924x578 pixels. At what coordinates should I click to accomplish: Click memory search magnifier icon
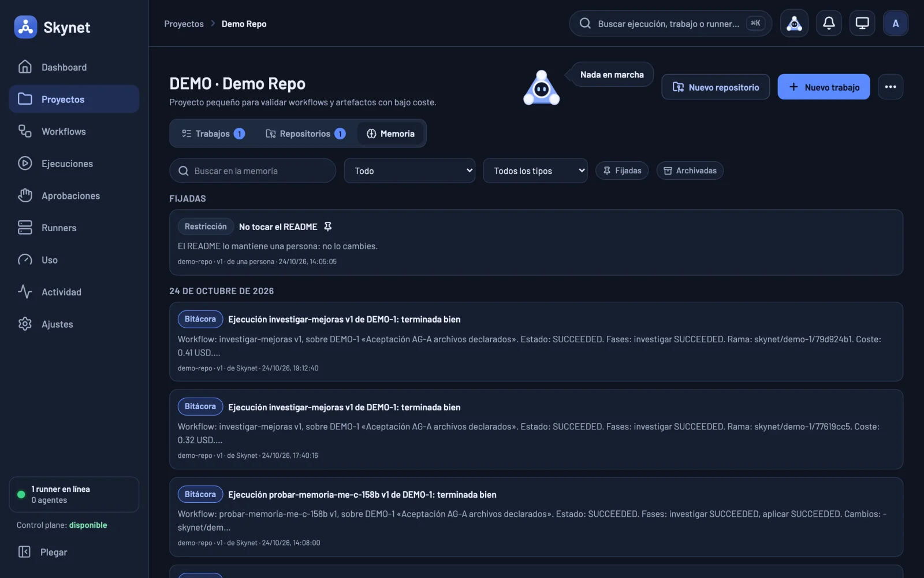coord(184,171)
